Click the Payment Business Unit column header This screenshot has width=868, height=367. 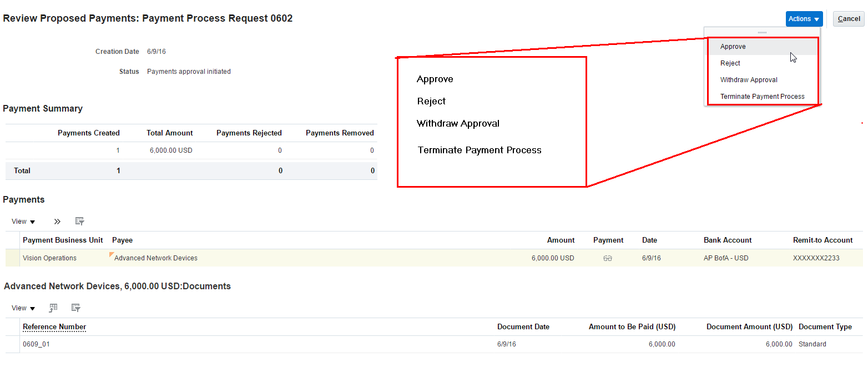point(63,240)
